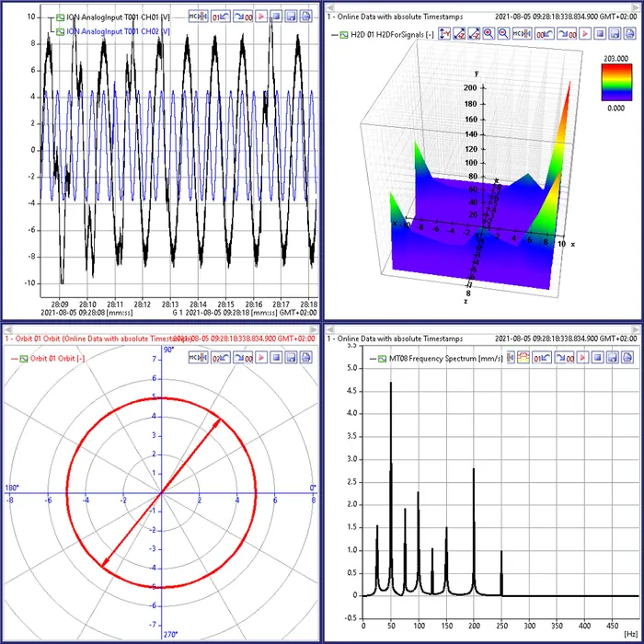Image resolution: width=644 pixels, height=644 pixels.
Task: Click the 00 step-forward button in H2D chart
Action: coord(567,34)
